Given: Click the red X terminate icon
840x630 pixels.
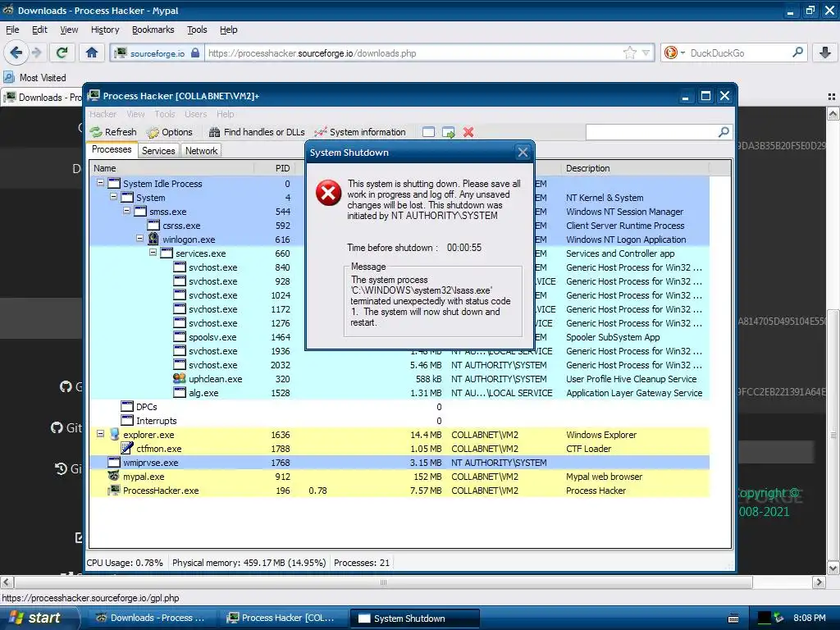Looking at the screenshot, I should pos(468,132).
